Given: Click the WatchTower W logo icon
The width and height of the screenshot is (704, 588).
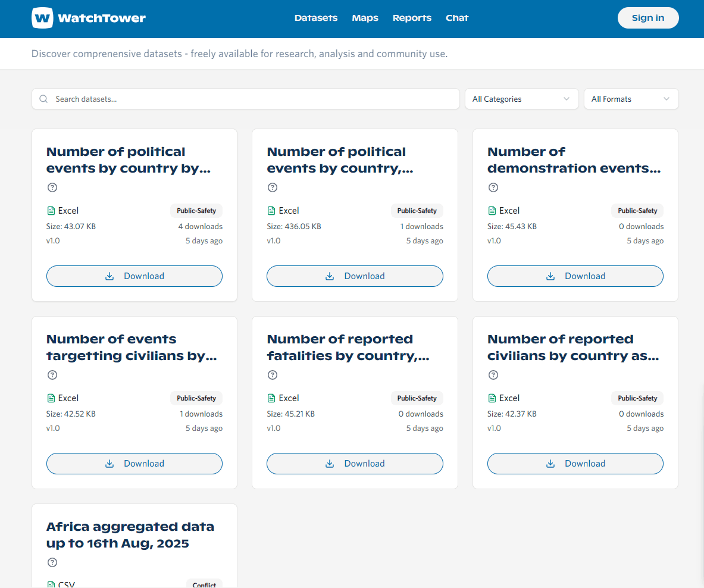Looking at the screenshot, I should [42, 18].
